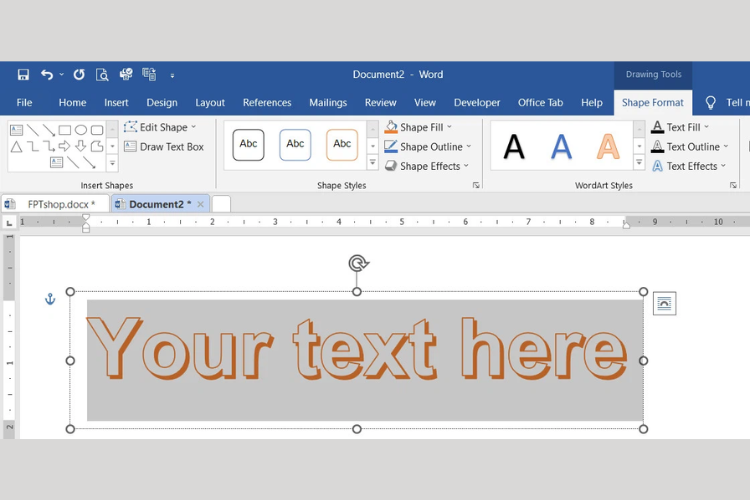Screen dimensions: 750x500
Task: Choose the Right Arrow block shape
Action: (65, 146)
